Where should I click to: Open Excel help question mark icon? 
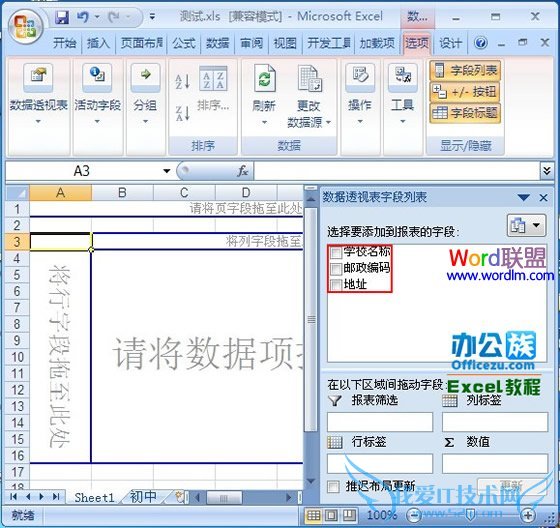coord(481,43)
